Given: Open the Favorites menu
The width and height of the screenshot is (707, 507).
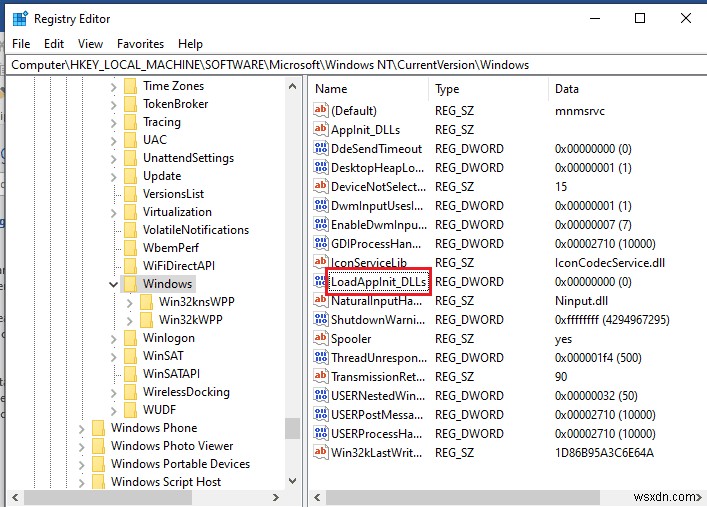Looking at the screenshot, I should coord(140,44).
